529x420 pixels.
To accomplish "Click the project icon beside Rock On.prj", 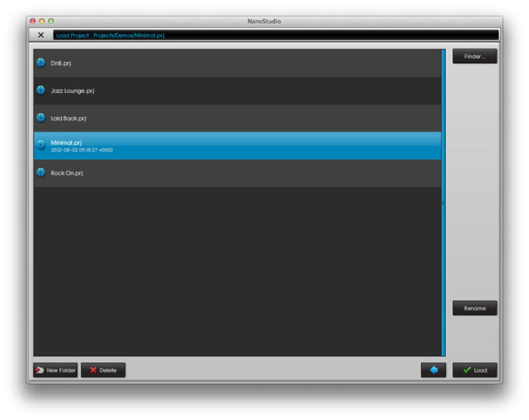I will point(41,172).
